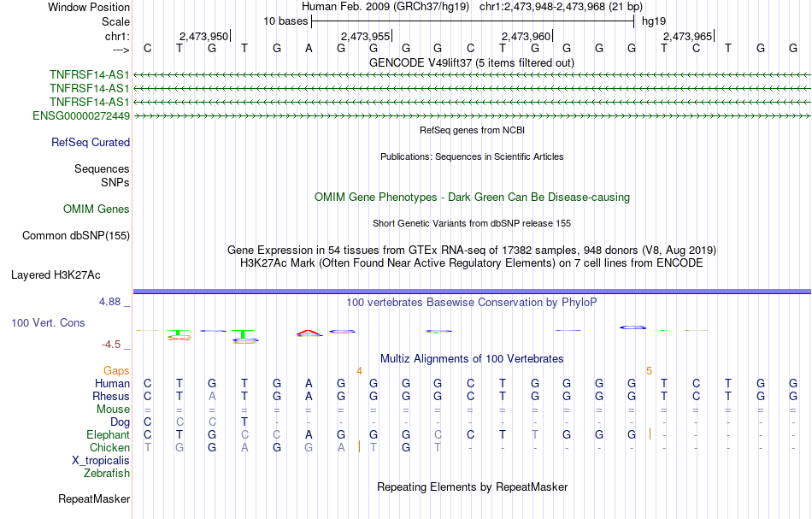
Task: Click the Scale track label
Action: [x=115, y=21]
